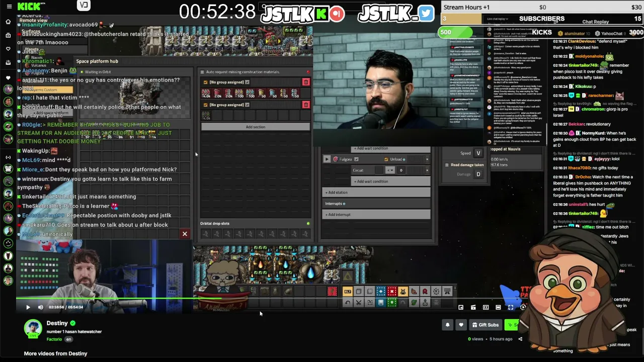
Task: Click the yellow robot shortcut icon
Action: pos(403,292)
